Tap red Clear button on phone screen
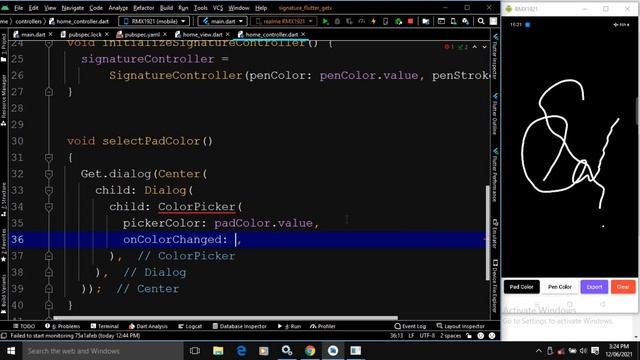 coord(623,287)
